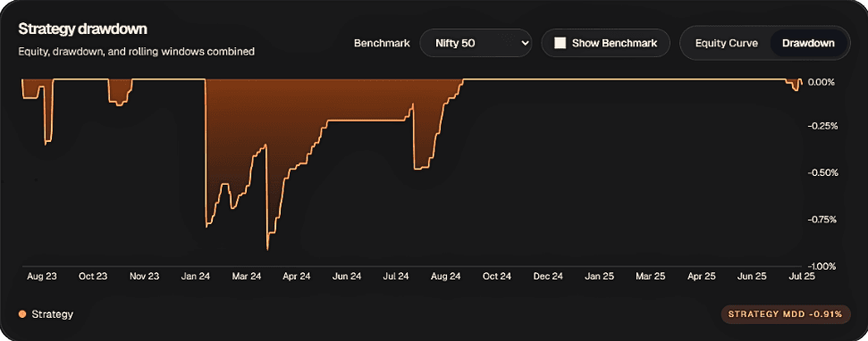868x341 pixels.
Task: Click the chart subtitle about rolling windows
Action: 136,52
